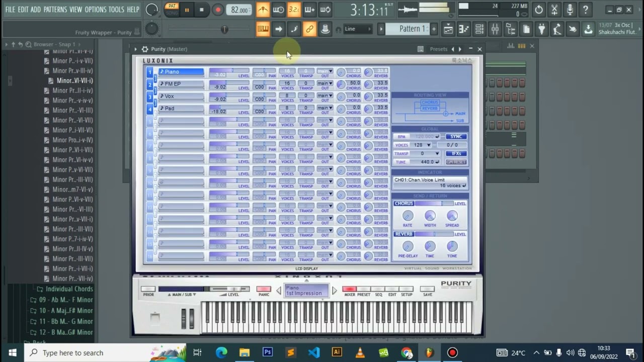The image size is (644, 362).
Task: Adjust the Purity master LEVEL slider
Action: (x=230, y=289)
